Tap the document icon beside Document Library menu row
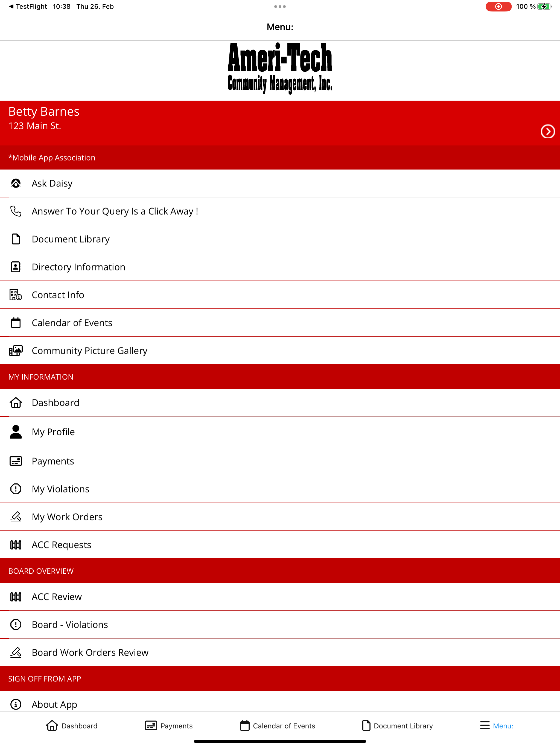This screenshot has width=560, height=747. [x=16, y=239]
